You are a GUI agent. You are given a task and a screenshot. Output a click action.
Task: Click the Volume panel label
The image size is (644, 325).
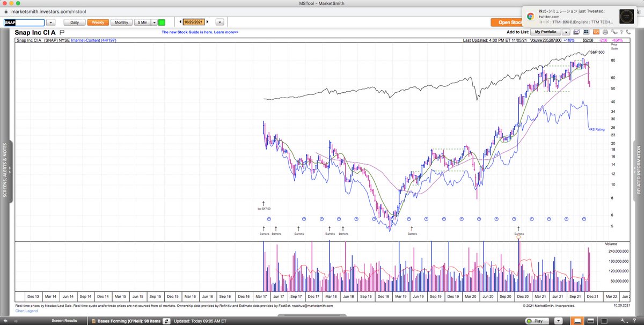611,243
